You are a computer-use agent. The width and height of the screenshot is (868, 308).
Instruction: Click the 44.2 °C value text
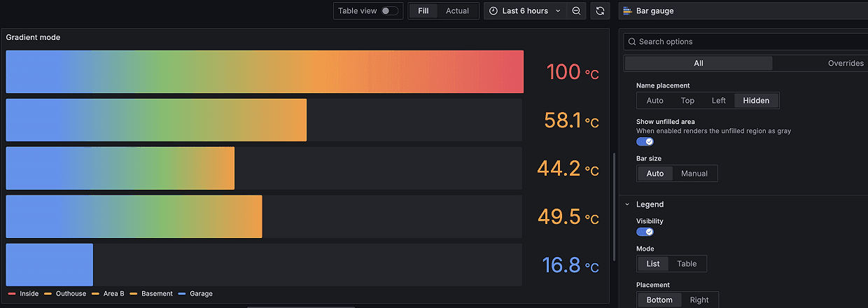tap(568, 169)
